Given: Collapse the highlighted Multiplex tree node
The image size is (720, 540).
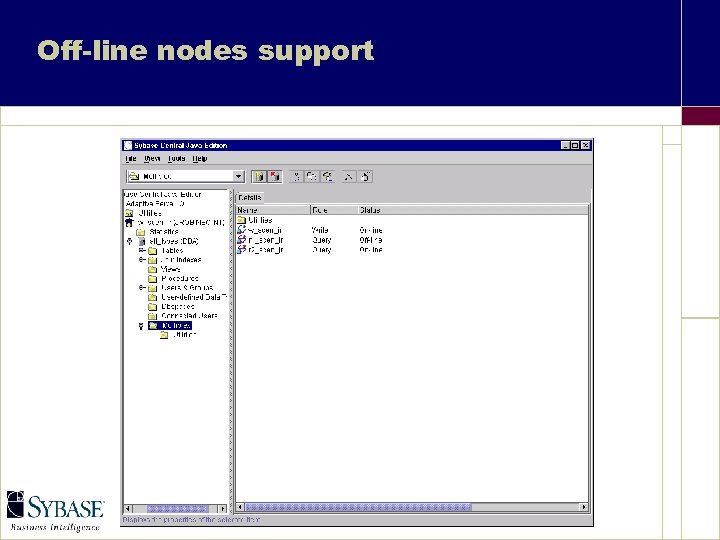Looking at the screenshot, I should tap(141, 326).
